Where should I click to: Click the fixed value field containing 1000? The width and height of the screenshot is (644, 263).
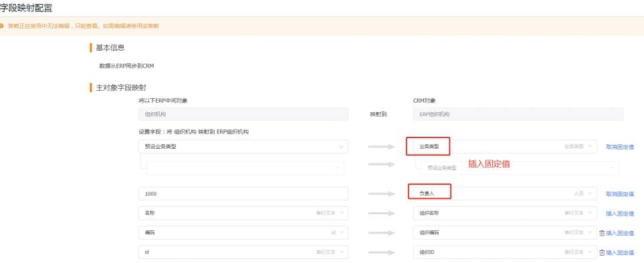point(243,194)
